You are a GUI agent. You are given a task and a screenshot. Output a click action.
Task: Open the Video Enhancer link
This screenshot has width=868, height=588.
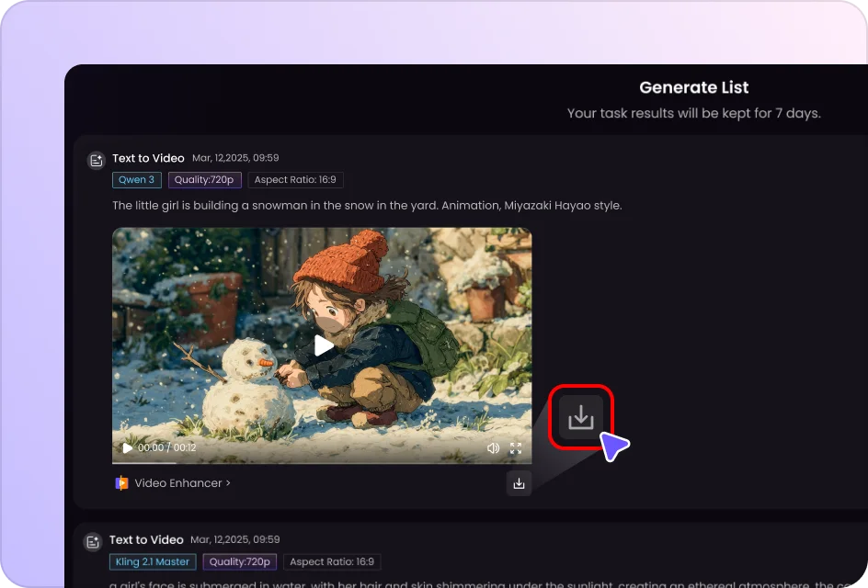pyautogui.click(x=182, y=483)
